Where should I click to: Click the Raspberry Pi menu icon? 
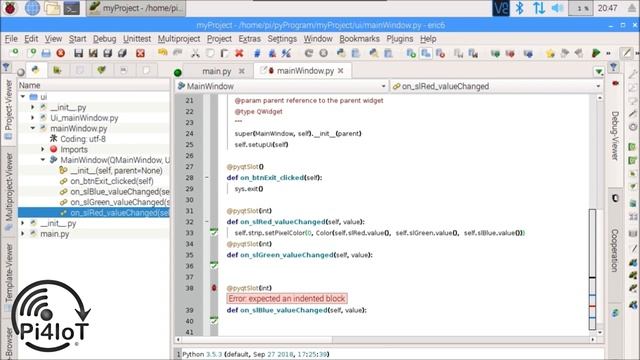coord(10,8)
